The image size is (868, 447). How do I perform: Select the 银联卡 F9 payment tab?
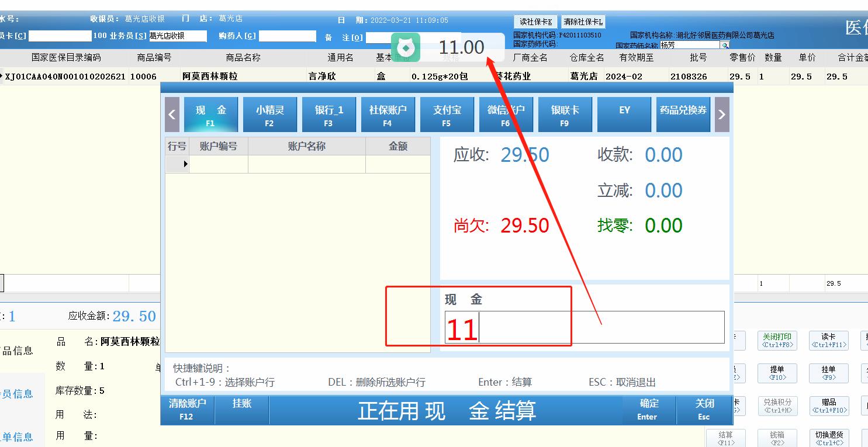click(565, 115)
